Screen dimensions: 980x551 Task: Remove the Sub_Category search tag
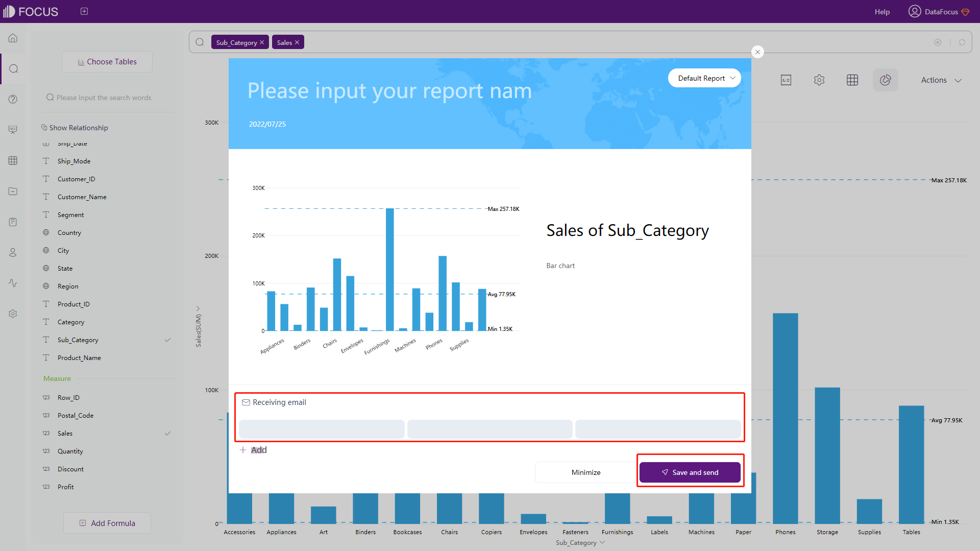tap(262, 42)
